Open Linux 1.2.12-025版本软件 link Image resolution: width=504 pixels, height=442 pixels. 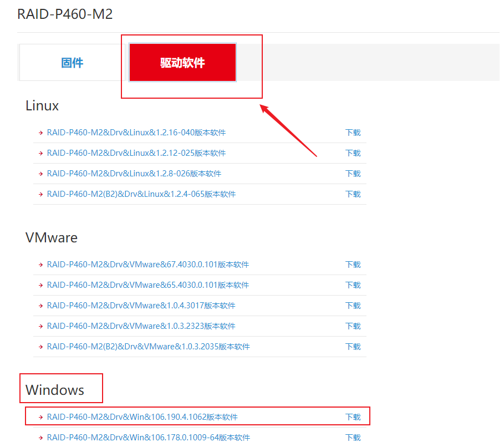click(x=136, y=153)
